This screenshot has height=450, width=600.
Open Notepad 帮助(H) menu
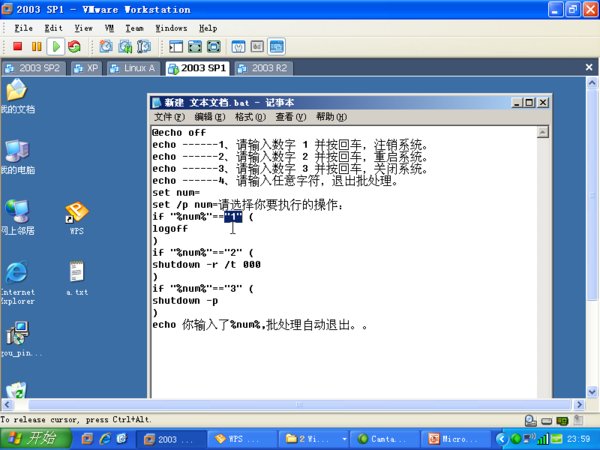tap(331, 117)
